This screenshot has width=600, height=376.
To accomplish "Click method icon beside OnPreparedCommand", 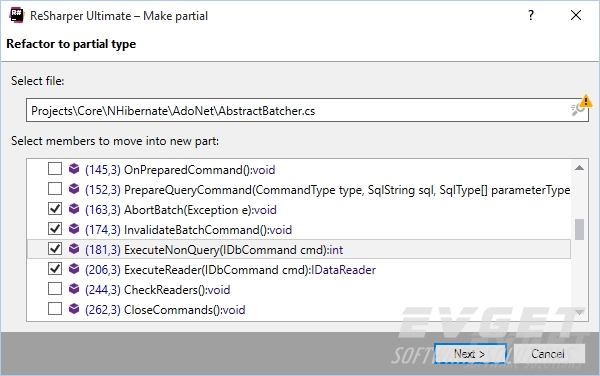I will 74,169.
